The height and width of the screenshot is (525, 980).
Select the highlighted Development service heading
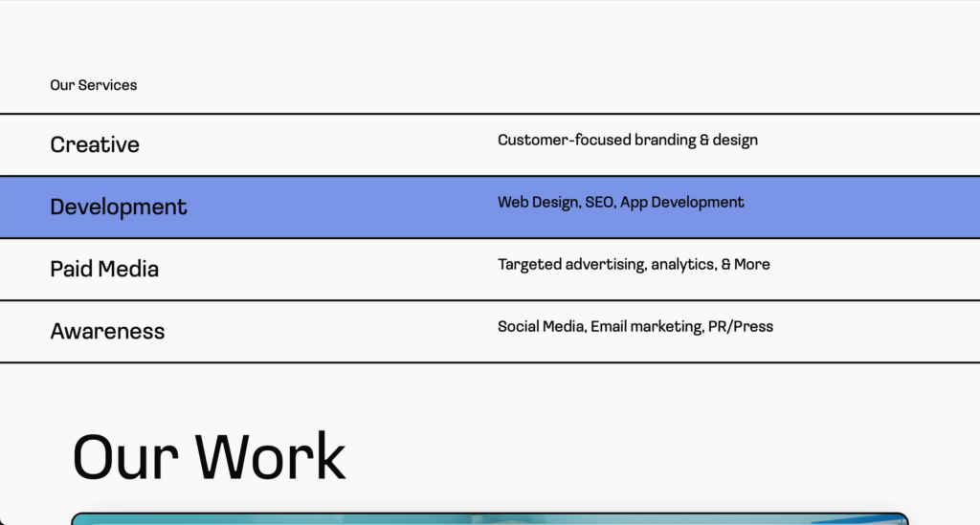point(119,207)
